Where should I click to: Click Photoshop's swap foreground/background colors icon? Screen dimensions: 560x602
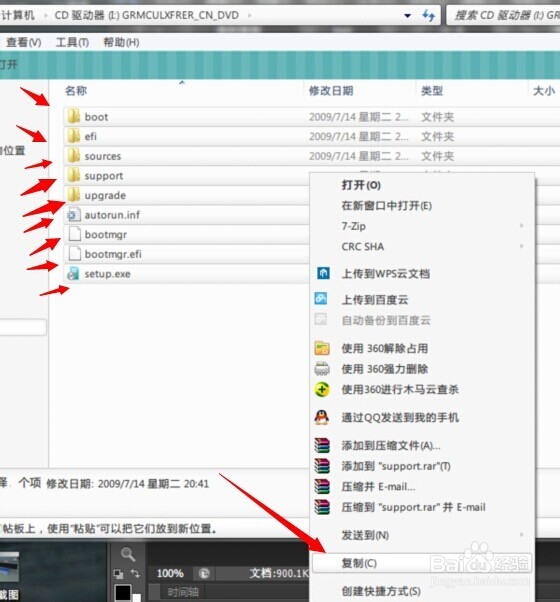click(135, 573)
